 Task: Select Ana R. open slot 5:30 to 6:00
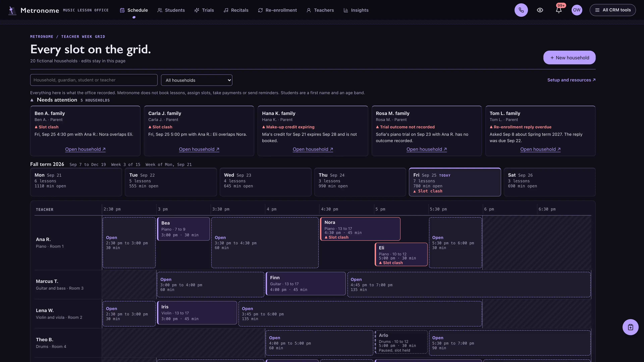tap(455, 243)
